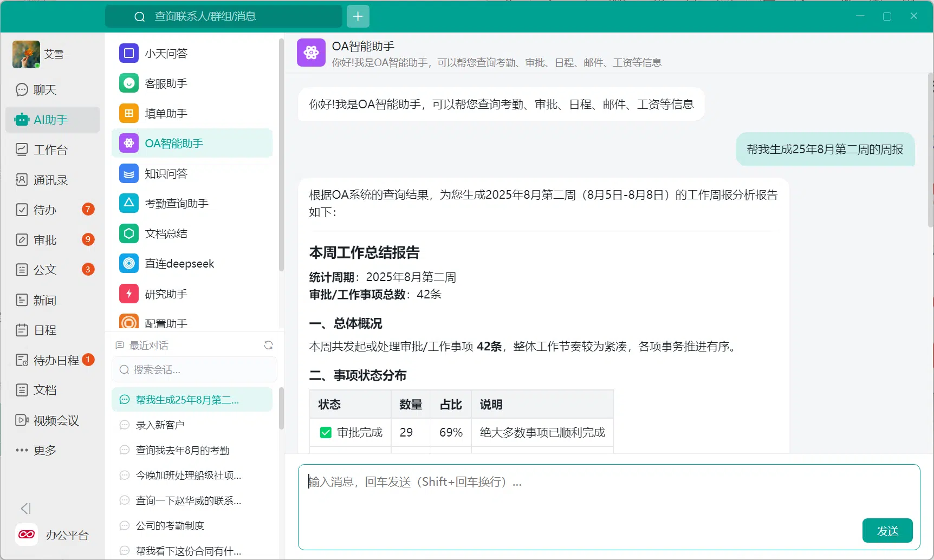Select the 配置助手 assistant
This screenshot has height=560, width=934.
(x=192, y=322)
